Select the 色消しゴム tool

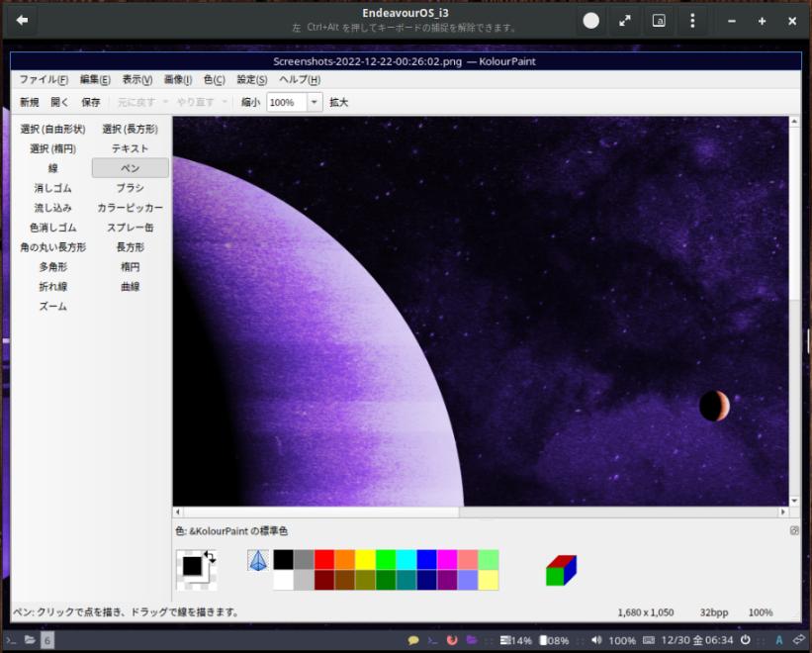click(x=52, y=228)
